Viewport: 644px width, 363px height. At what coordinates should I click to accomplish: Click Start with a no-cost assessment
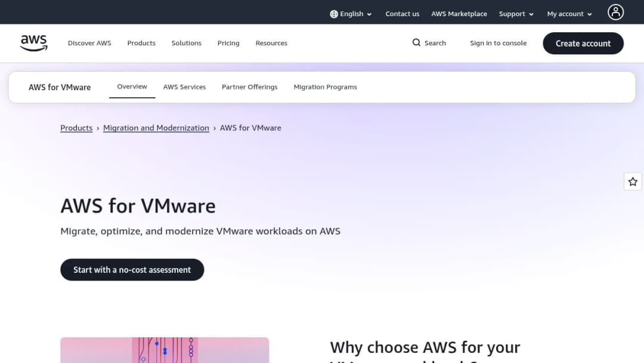132,270
